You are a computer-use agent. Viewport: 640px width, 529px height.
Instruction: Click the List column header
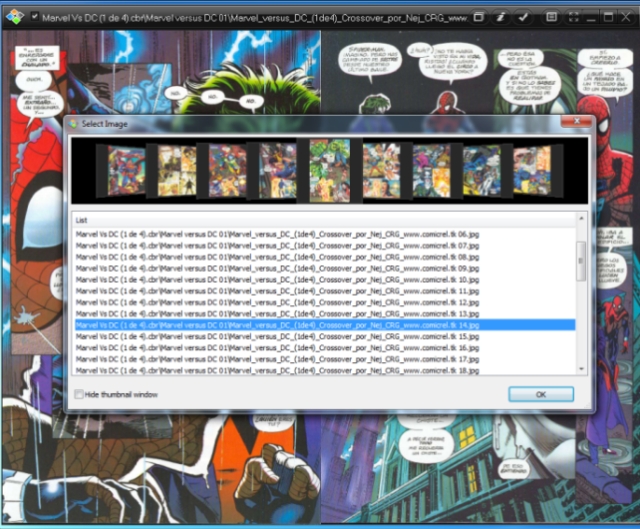pos(324,220)
